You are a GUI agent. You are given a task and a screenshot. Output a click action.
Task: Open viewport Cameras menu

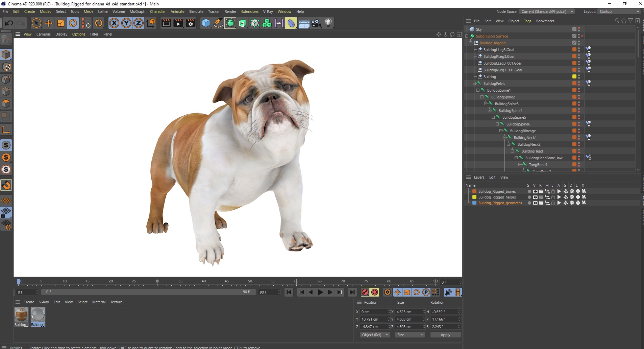[x=44, y=34]
